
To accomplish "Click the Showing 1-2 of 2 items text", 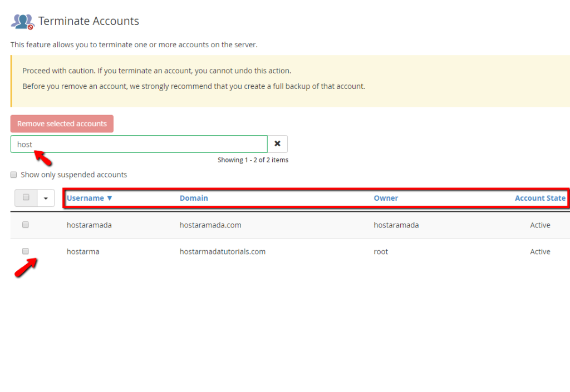I will tap(253, 160).
